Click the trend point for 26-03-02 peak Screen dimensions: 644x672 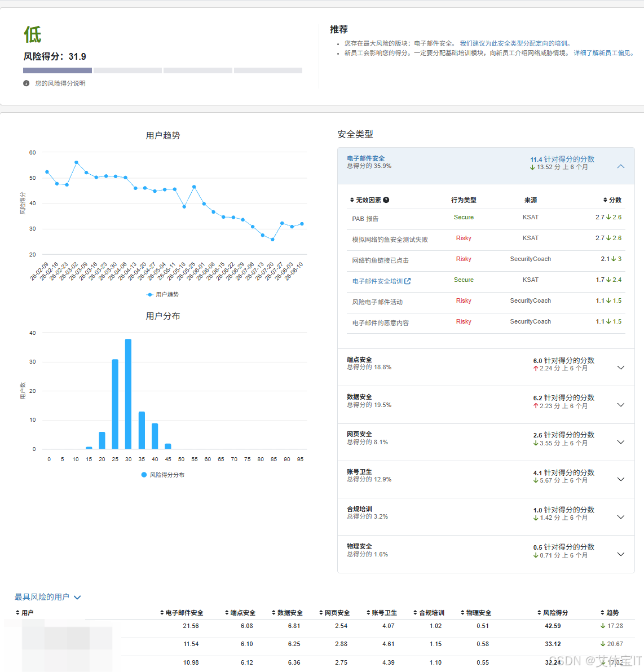76,162
